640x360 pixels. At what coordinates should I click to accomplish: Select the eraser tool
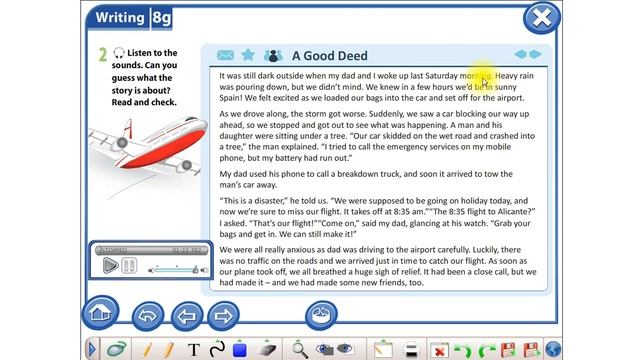pos(267,349)
